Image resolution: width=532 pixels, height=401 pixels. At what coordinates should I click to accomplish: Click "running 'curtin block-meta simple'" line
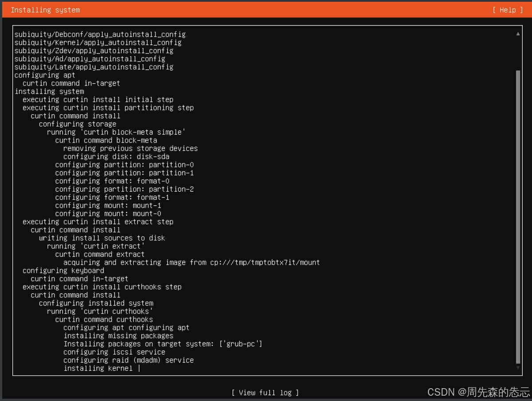tap(116, 132)
